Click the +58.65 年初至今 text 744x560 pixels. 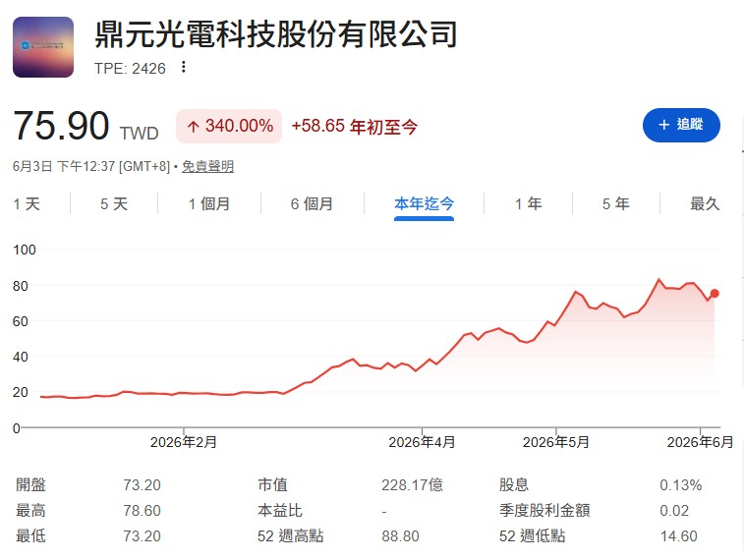pos(355,126)
